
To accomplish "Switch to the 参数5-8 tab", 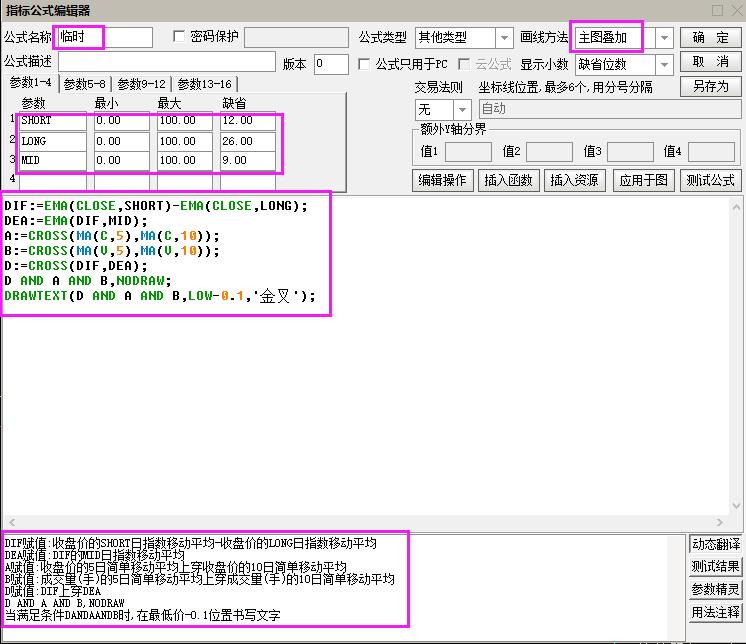I will click(87, 84).
